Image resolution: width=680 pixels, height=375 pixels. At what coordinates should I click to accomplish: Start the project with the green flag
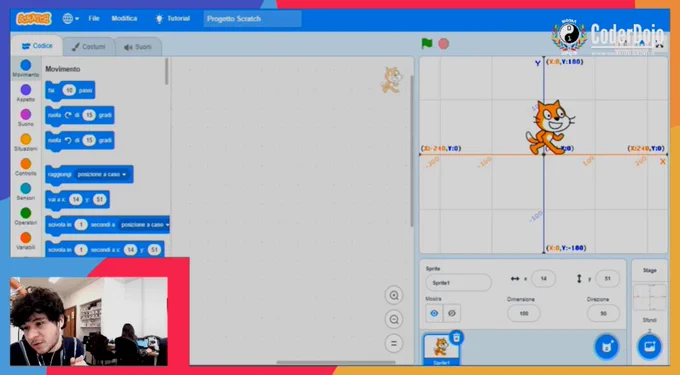coord(427,43)
